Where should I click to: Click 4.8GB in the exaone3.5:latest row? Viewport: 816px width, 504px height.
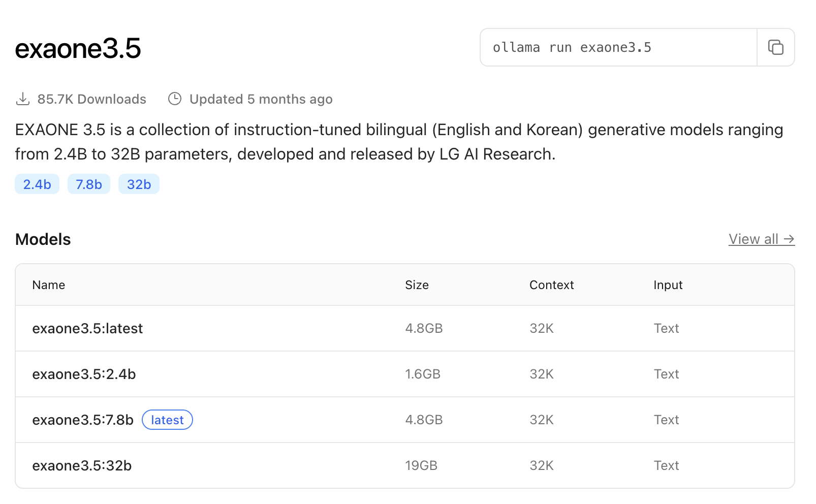tap(424, 329)
